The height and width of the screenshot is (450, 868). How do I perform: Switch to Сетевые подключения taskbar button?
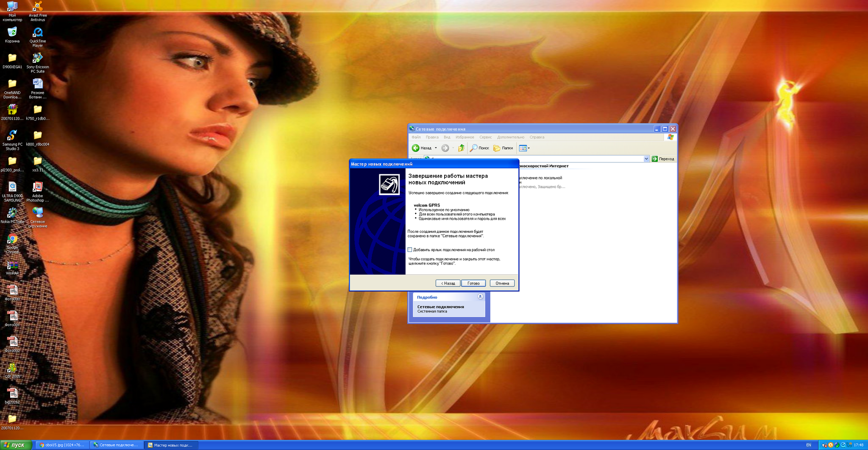point(116,445)
